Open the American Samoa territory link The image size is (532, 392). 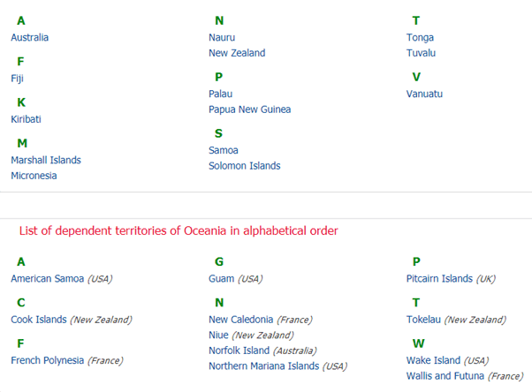tap(47, 278)
